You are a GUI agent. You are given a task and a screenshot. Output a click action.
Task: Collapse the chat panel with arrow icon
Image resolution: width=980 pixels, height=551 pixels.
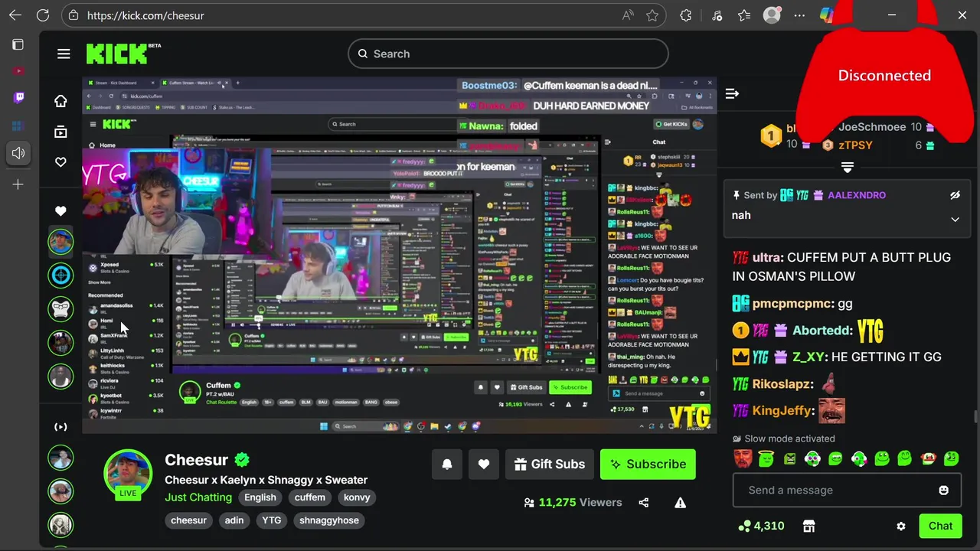(x=732, y=93)
